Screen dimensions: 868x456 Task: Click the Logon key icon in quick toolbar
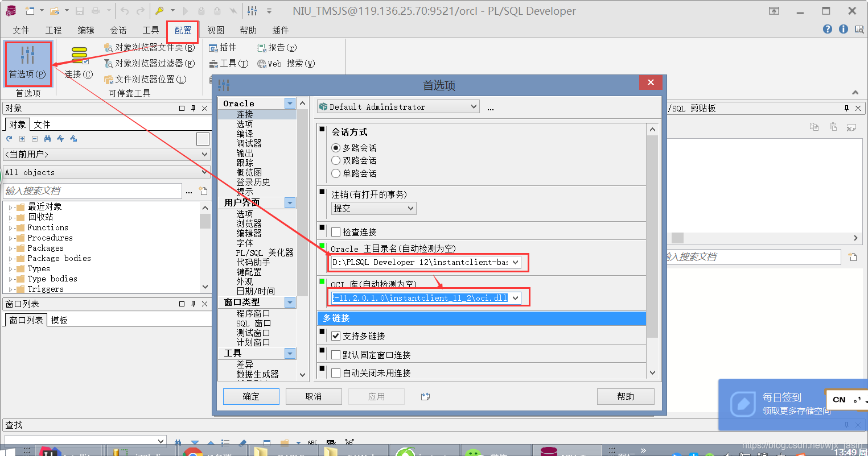point(160,11)
